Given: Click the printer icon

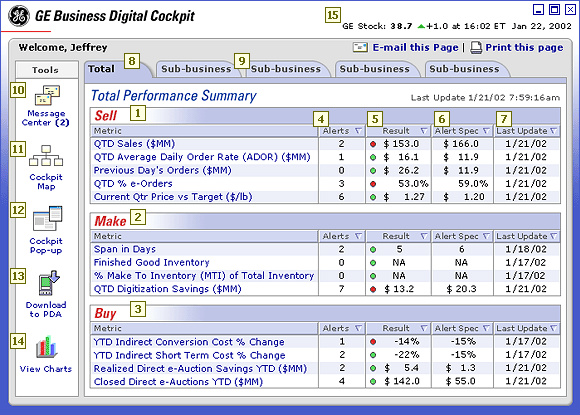Looking at the screenshot, I should [x=476, y=47].
